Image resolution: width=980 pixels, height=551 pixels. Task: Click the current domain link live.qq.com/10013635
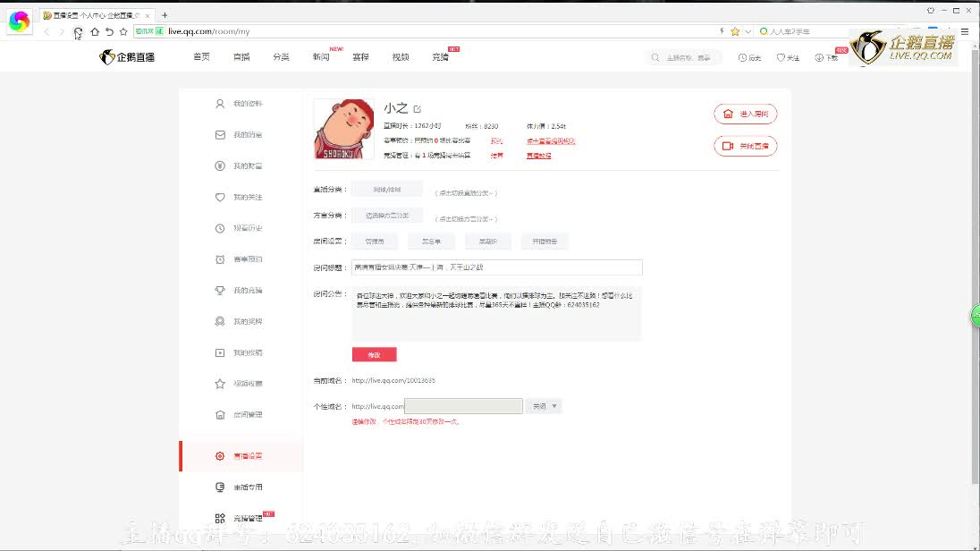pyautogui.click(x=393, y=381)
